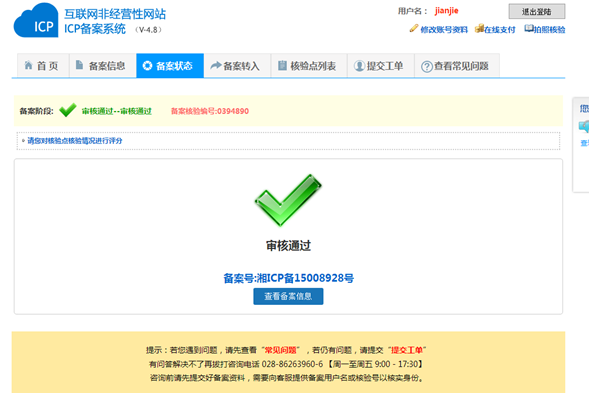Image resolution: width=591 pixels, height=395 pixels.
Task: Open the 备案转入 tab
Action: pyautogui.click(x=237, y=66)
